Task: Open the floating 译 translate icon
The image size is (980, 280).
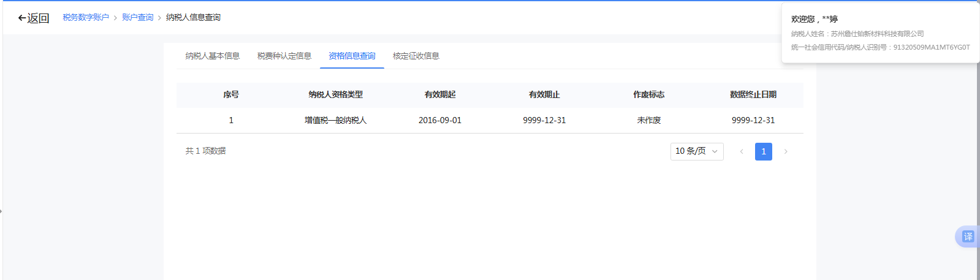Action: coord(968,236)
